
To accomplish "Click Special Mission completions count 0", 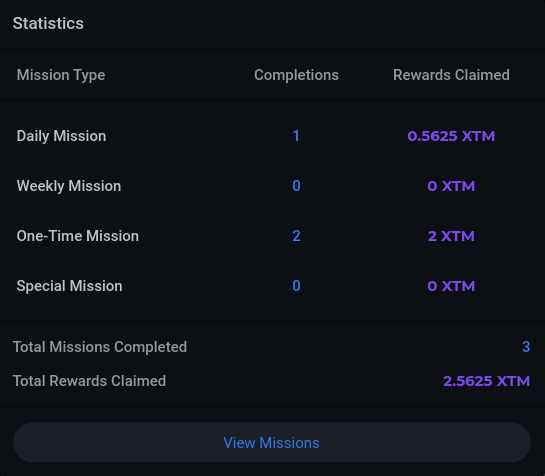I will (x=296, y=286).
